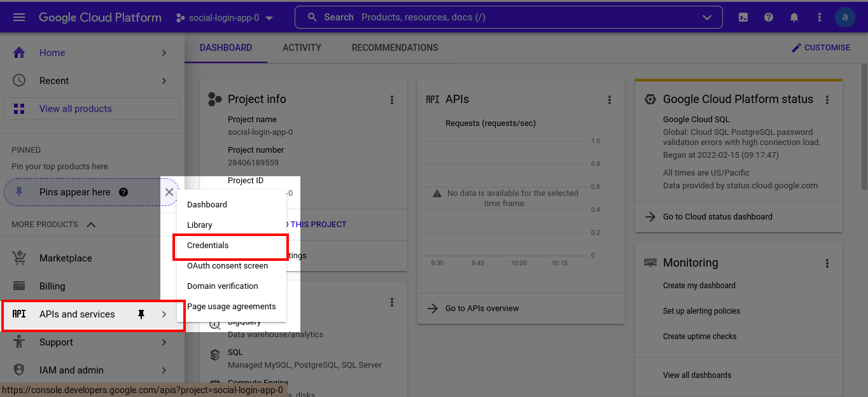
Task: Open Resources card three-dot menu
Action: 392,302
